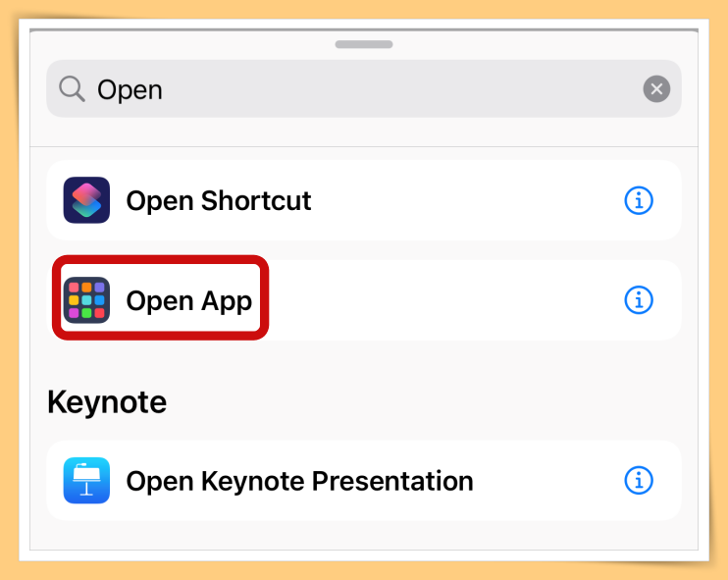Click blank area of Keynote Presentation row
The image size is (728, 580).
pos(547,480)
